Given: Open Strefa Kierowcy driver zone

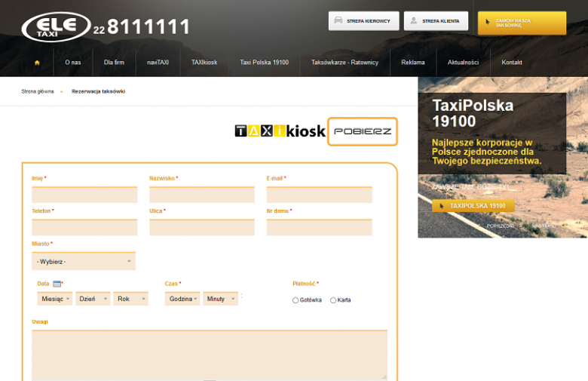Looking at the screenshot, I should [x=364, y=21].
